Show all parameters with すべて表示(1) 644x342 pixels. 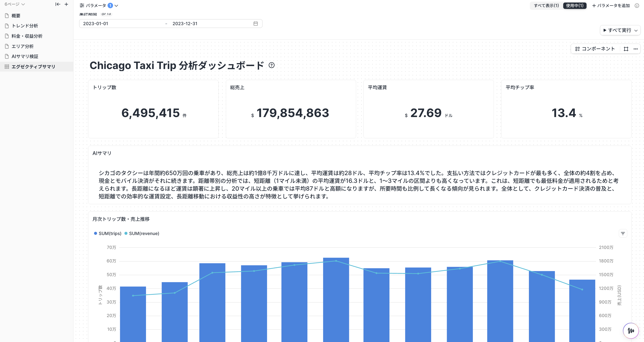546,5
